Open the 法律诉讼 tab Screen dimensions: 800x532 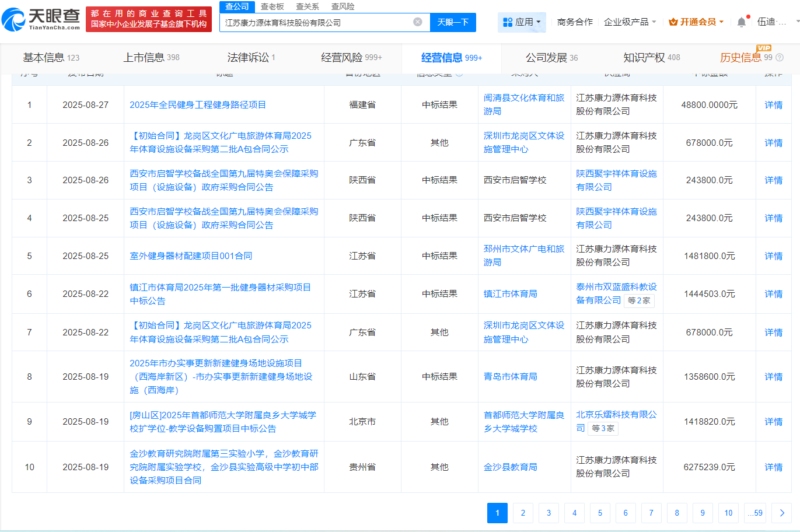coord(251,58)
